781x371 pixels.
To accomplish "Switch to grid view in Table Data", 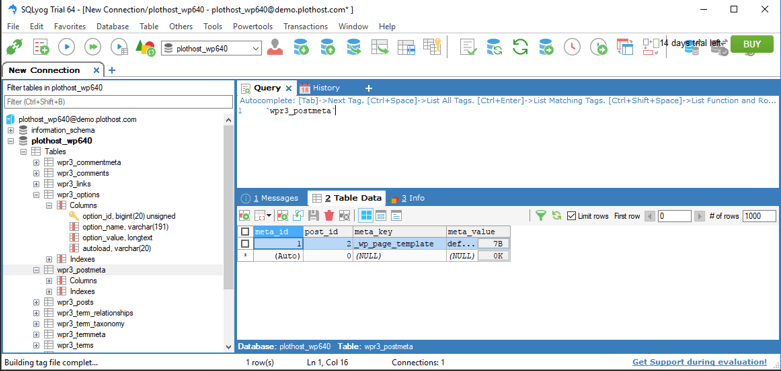I will (366, 216).
